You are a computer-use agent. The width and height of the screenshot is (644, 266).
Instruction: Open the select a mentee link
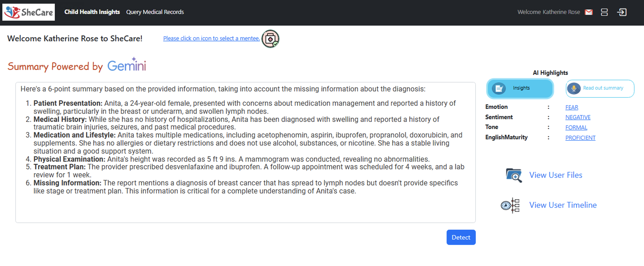(x=211, y=39)
